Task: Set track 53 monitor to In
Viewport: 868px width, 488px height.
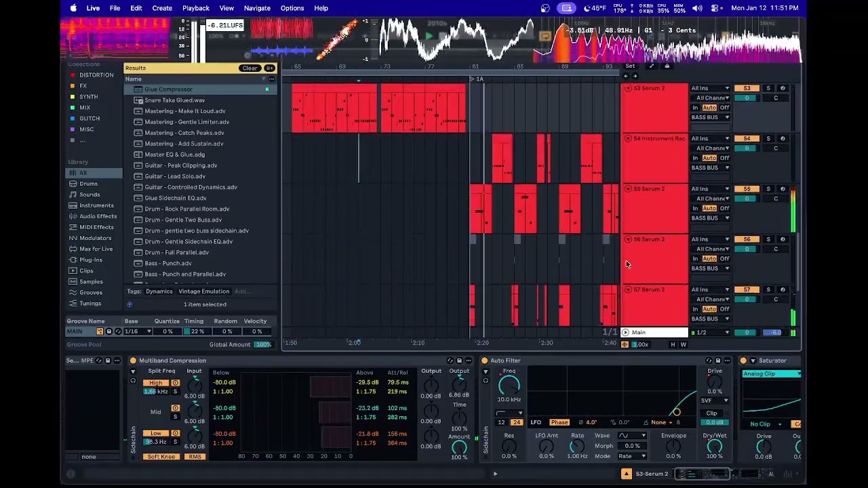Action: [x=695, y=108]
